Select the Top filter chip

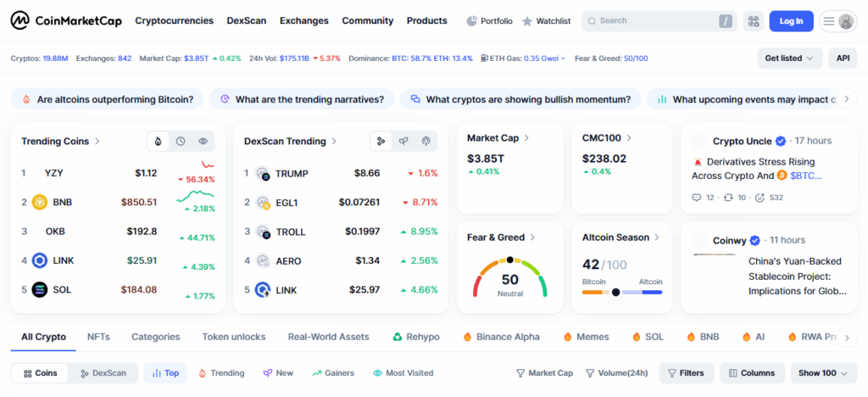tap(165, 373)
